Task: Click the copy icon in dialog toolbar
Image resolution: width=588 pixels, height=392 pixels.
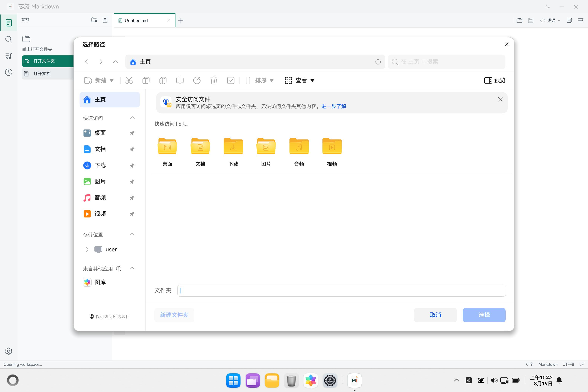Action: (146, 80)
